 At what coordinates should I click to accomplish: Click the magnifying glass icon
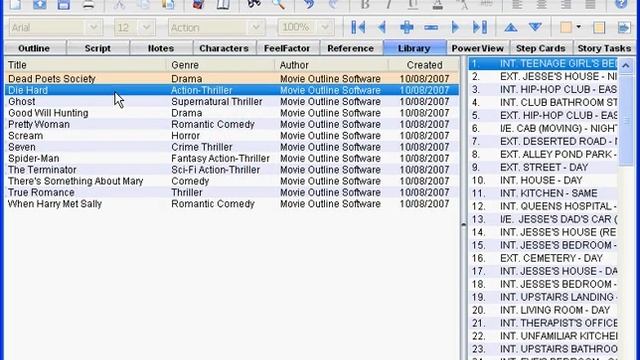coord(278,4)
